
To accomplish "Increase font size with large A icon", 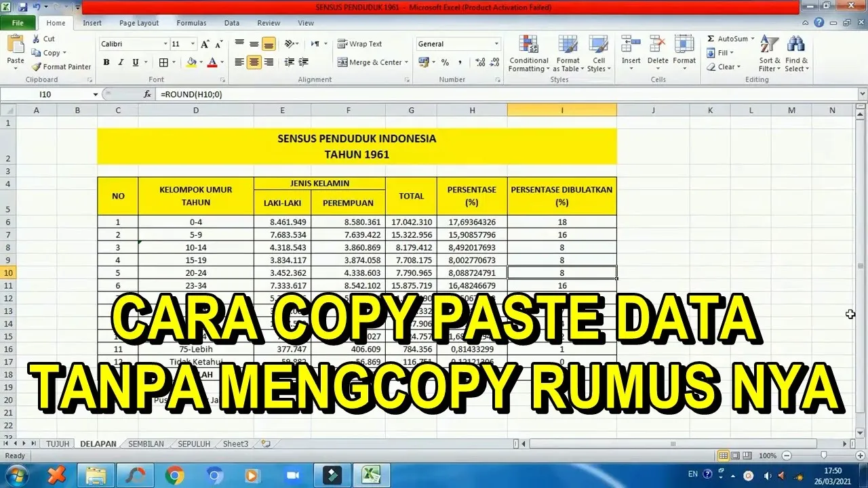I will coord(205,44).
